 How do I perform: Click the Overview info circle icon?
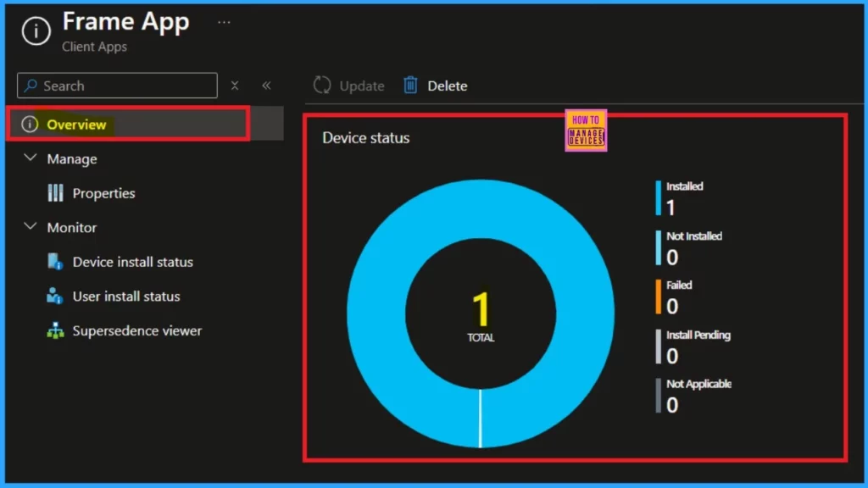(30, 124)
